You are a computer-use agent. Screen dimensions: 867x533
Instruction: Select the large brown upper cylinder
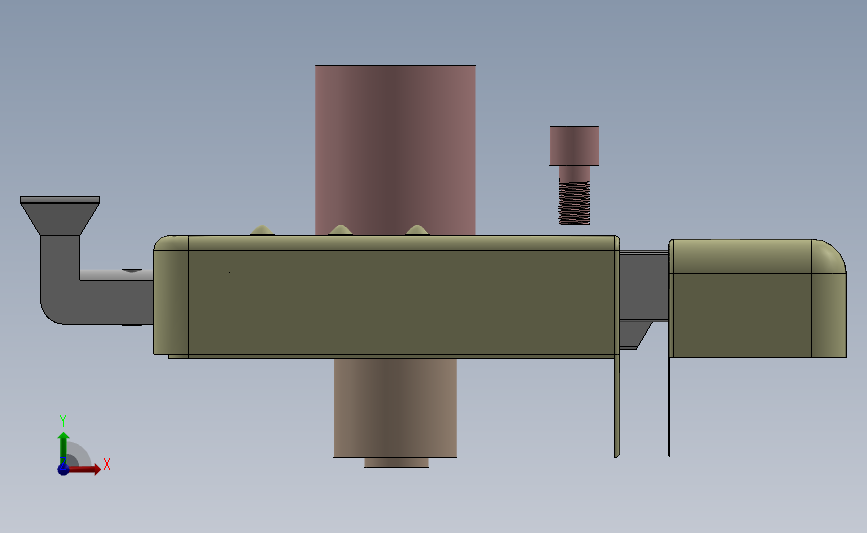tap(395, 150)
